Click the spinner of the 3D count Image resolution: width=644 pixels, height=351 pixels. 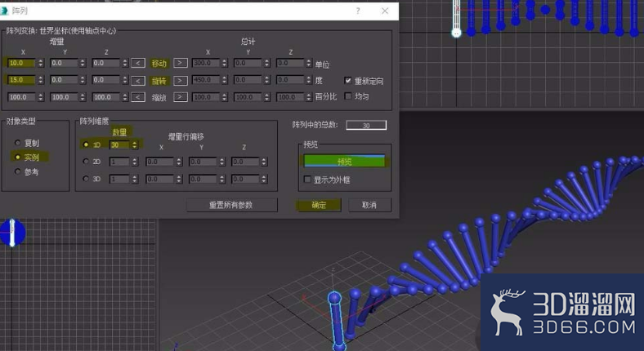click(134, 180)
